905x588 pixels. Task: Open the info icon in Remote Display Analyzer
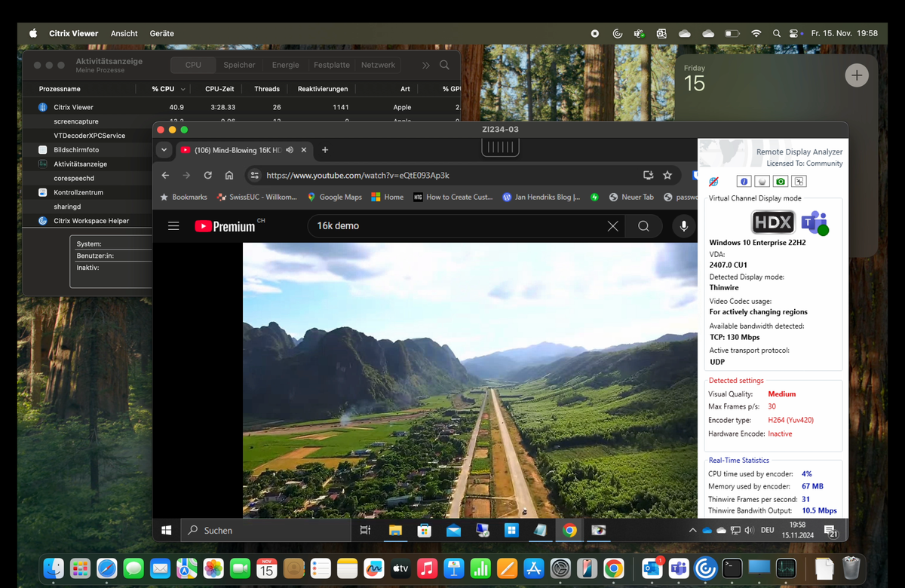(744, 181)
